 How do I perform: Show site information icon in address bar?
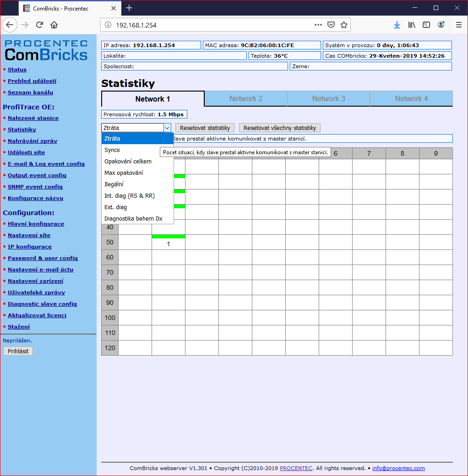click(x=108, y=25)
